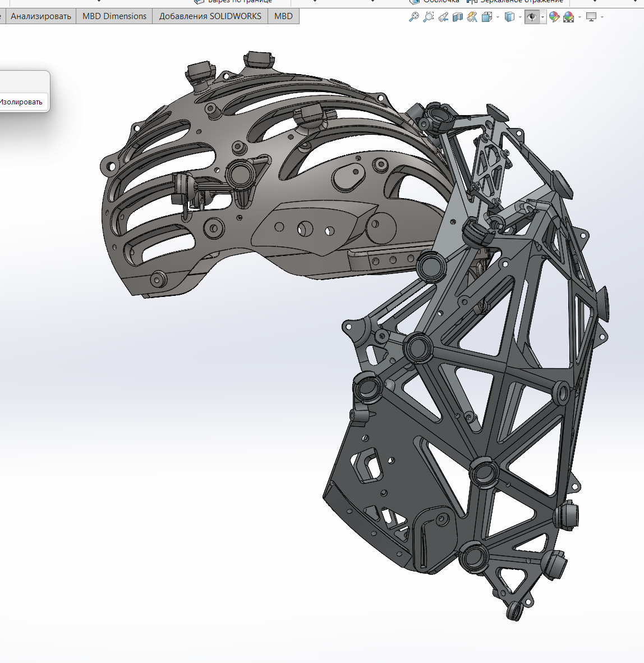644x663 pixels.
Task: Click the Apply Scene icon
Action: 569,17
